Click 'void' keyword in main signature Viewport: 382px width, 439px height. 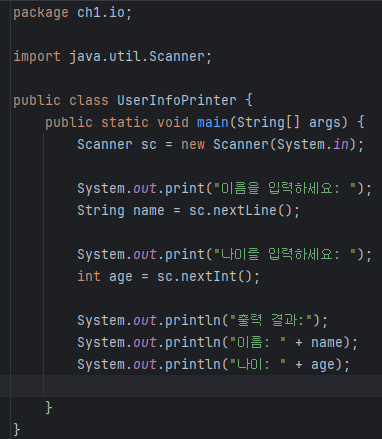173,122
